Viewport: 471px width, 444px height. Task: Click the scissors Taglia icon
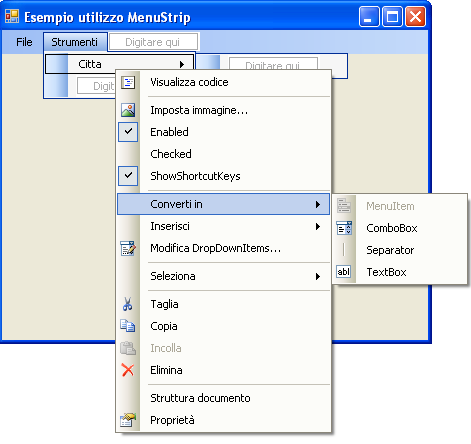(127, 304)
